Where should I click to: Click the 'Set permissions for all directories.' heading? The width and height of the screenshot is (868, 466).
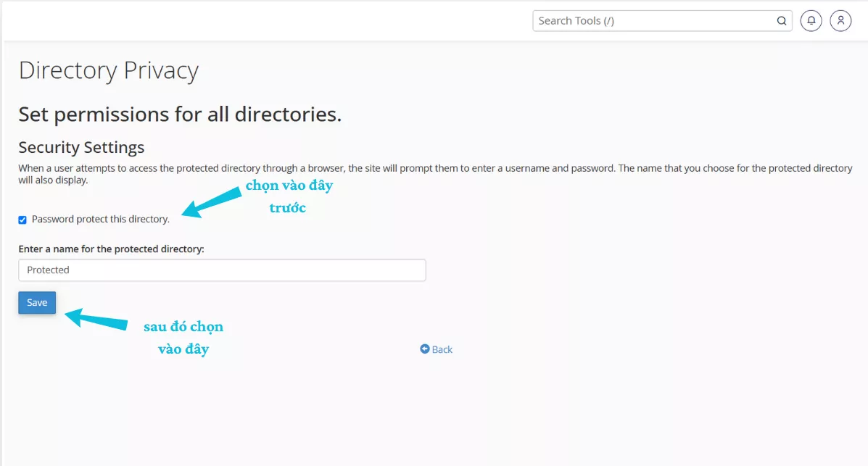pos(180,115)
